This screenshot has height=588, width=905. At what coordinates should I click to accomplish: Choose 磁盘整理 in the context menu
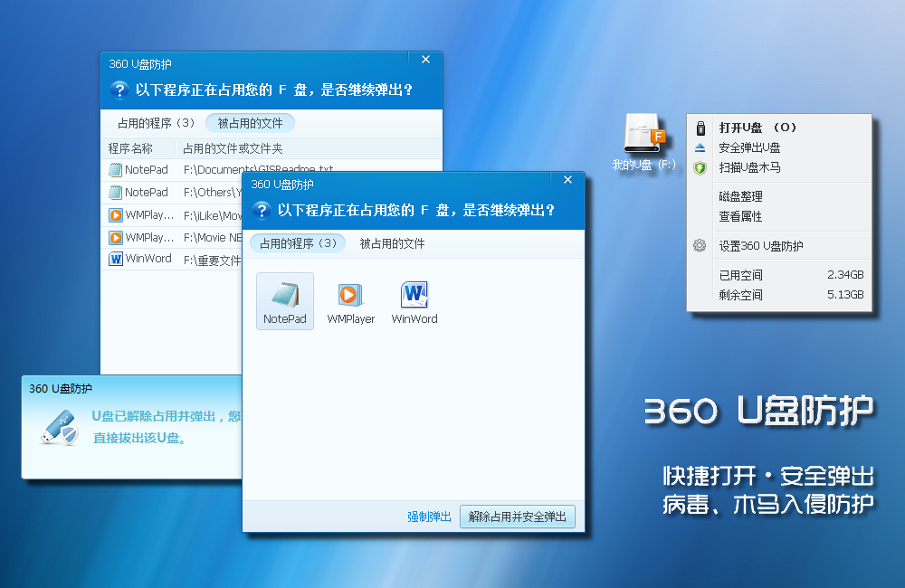click(x=740, y=196)
